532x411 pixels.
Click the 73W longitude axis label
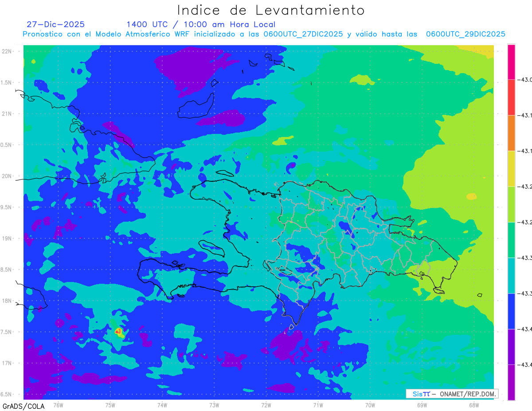pyautogui.click(x=214, y=405)
